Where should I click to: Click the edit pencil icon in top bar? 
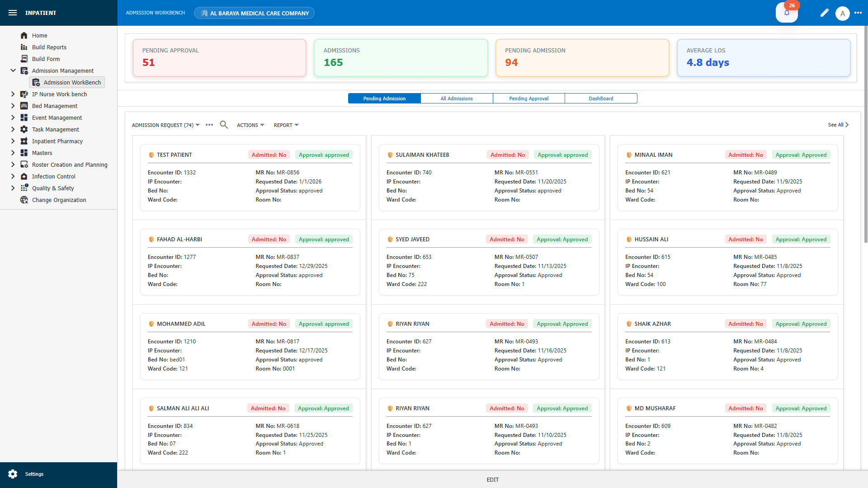coord(824,13)
